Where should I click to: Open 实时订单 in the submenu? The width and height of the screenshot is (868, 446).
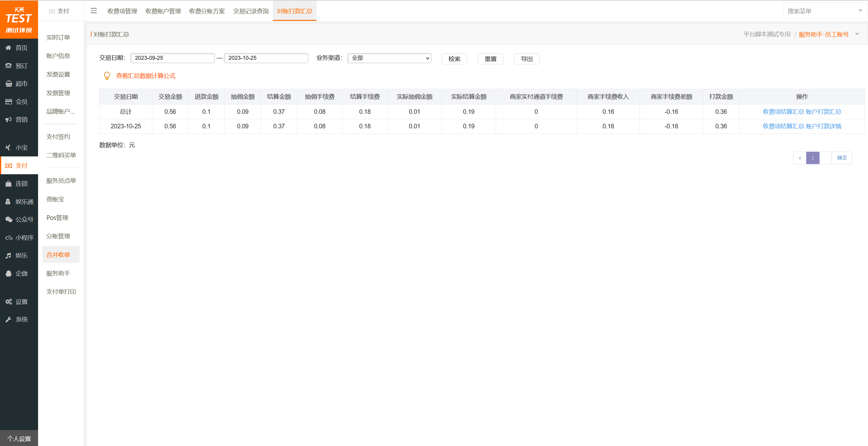pos(58,37)
